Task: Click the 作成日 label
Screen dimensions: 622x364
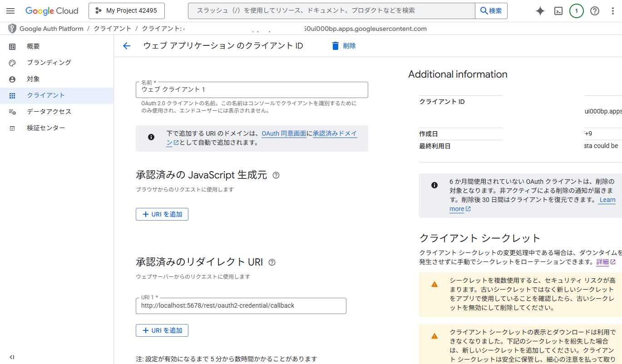Action: coord(429,134)
